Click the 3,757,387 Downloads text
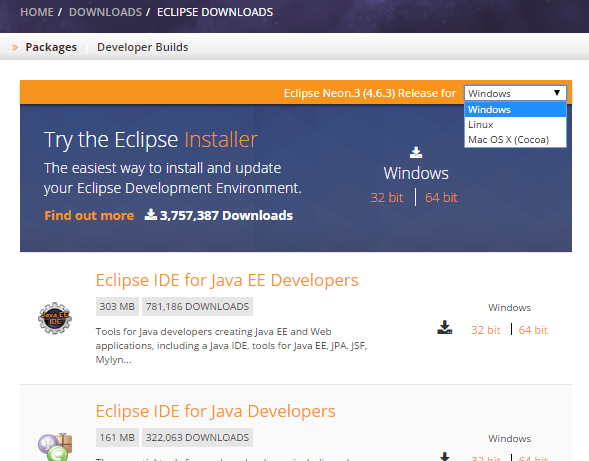Image resolution: width=589 pixels, height=461 pixels. pyautogui.click(x=226, y=215)
